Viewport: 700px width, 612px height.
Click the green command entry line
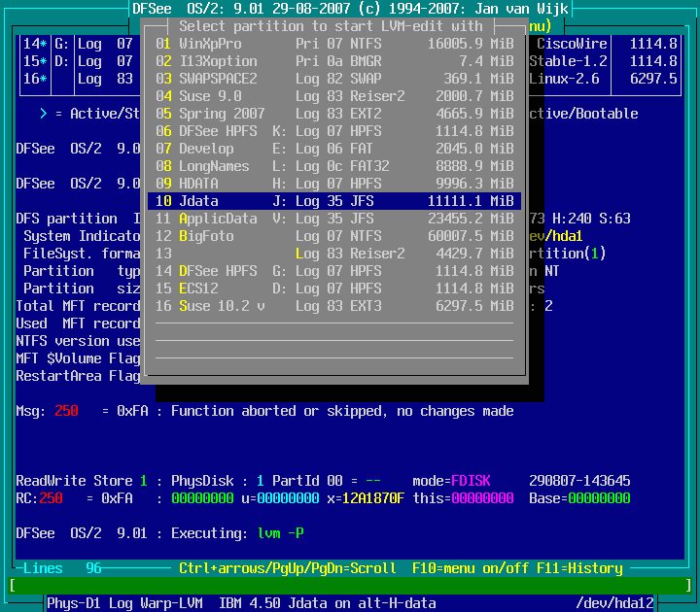pos(350,586)
